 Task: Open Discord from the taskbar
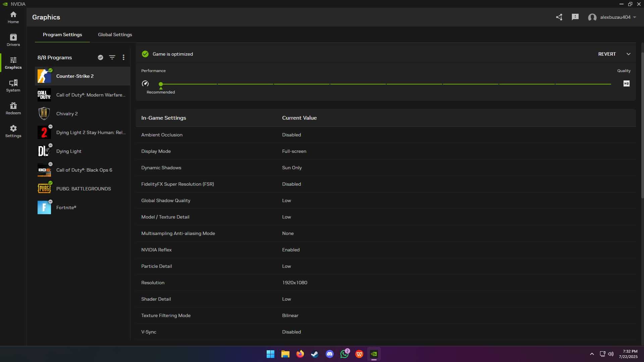click(330, 354)
